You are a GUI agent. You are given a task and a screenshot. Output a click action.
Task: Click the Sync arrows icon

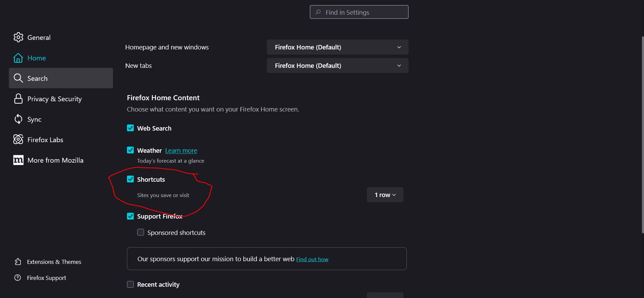[x=18, y=119]
